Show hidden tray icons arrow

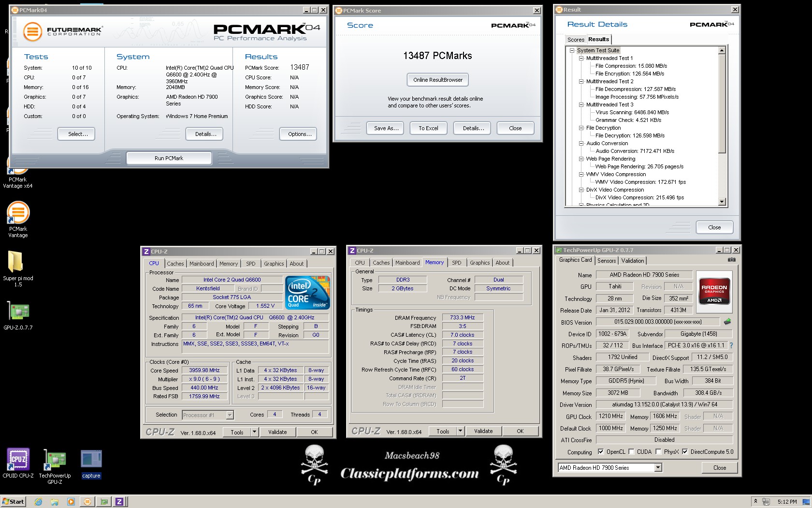(x=755, y=501)
